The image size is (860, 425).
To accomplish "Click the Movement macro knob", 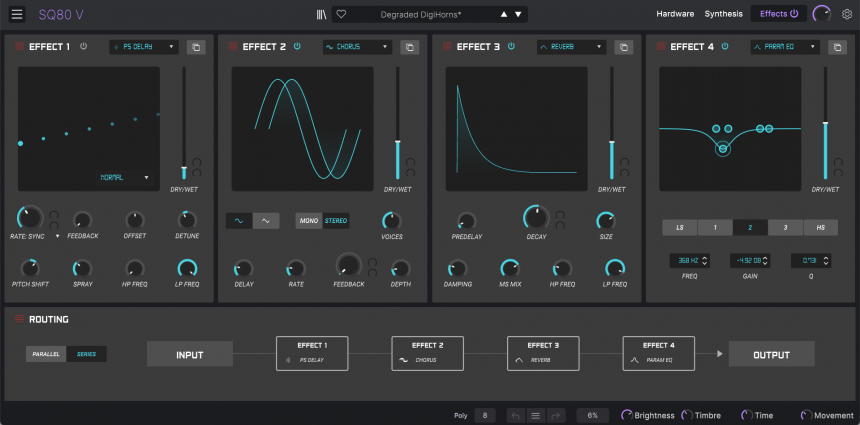I will (x=806, y=415).
